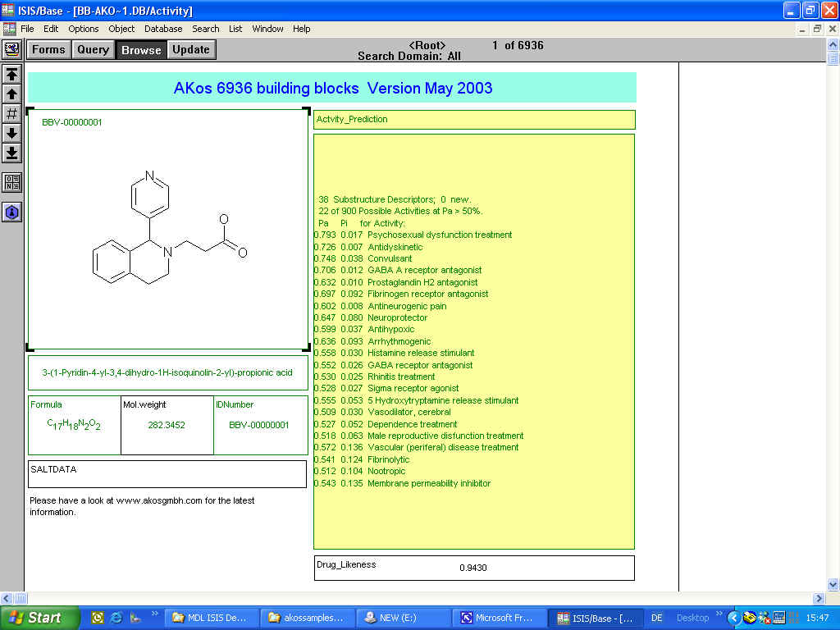Switch to MDL ISIS De... taskbar window

[211, 619]
